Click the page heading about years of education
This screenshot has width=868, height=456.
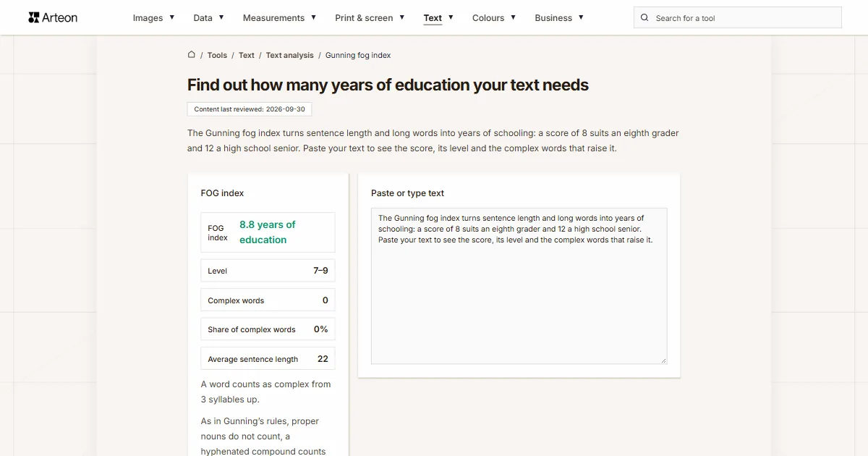(388, 85)
